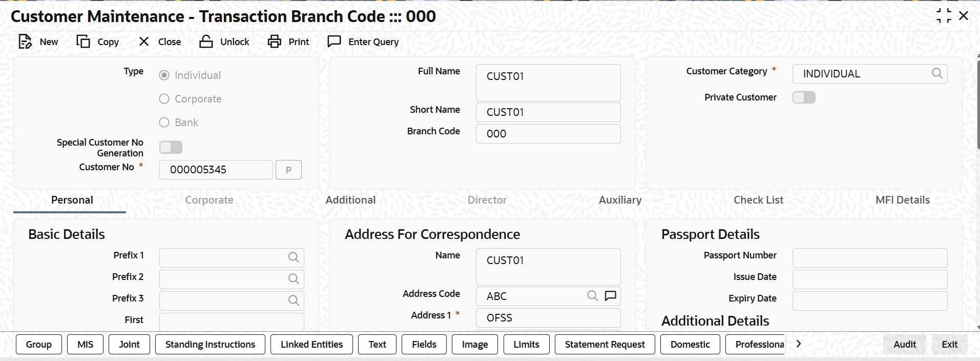Click the New document icon

pyautogui.click(x=25, y=42)
